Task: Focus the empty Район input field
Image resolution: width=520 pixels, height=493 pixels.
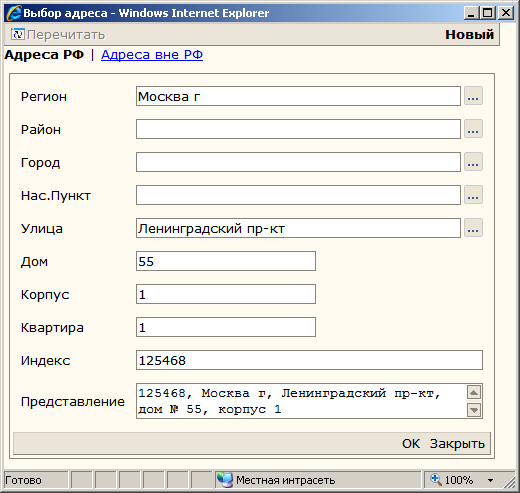Action: [x=298, y=129]
